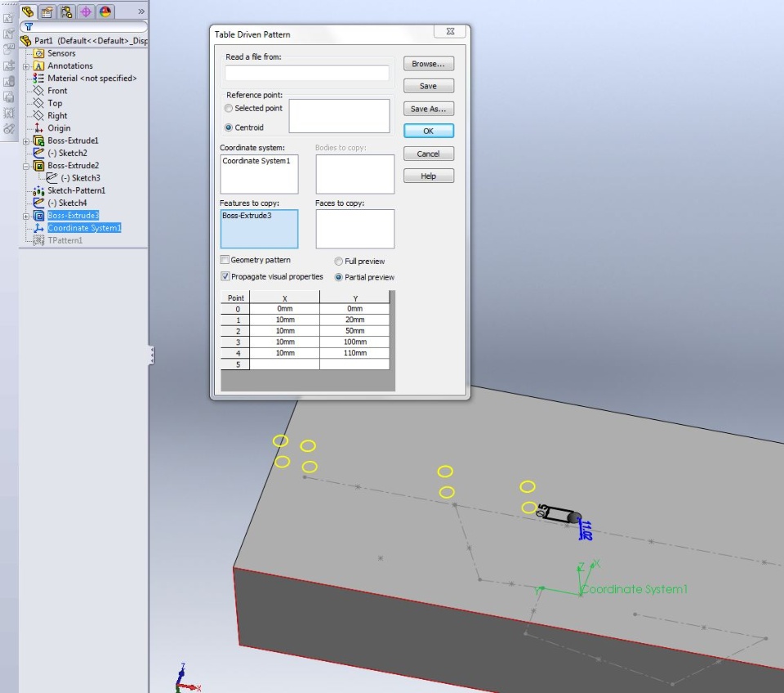Click the Coordinate system selection box
Viewport: 784px width, 693px height.
point(259,173)
